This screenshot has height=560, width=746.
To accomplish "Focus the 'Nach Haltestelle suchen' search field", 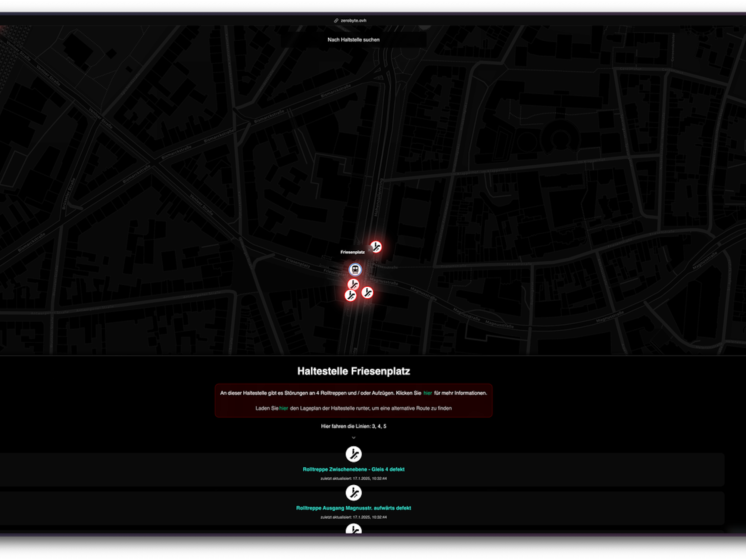I will point(353,40).
